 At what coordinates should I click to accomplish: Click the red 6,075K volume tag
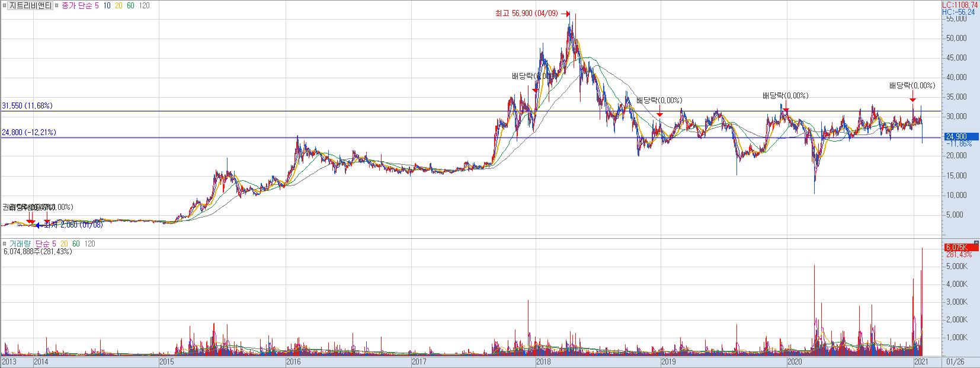[960, 247]
